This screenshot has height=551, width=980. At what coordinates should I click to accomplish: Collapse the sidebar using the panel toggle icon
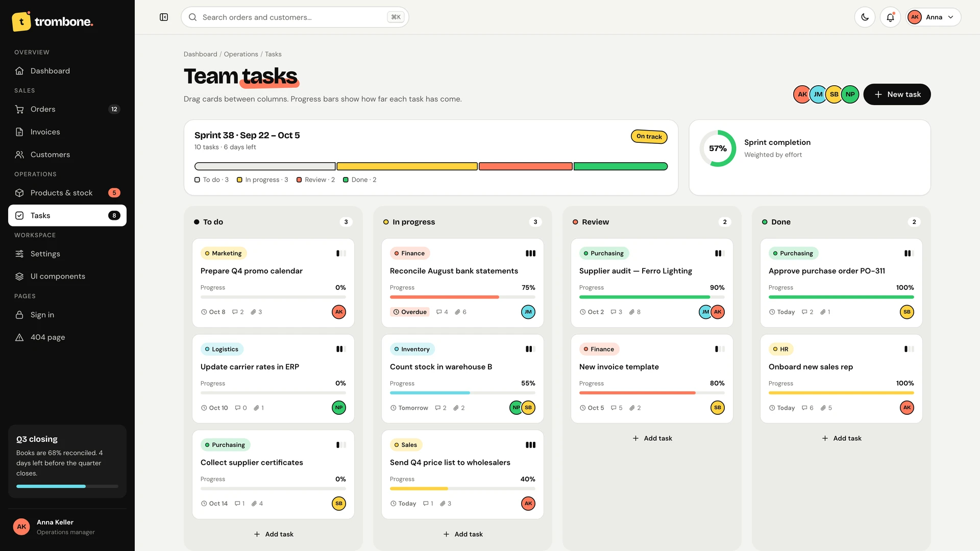(x=164, y=17)
